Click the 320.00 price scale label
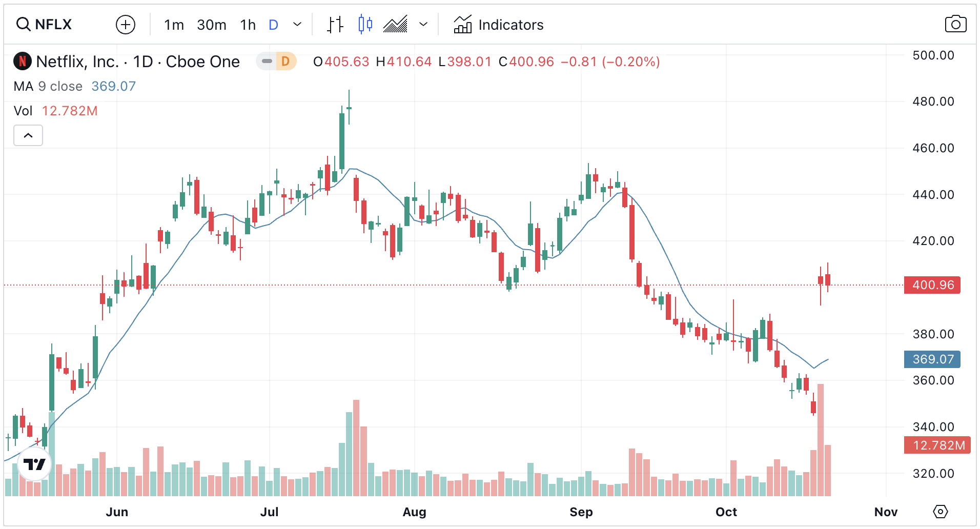This screenshot has width=980, height=529. pyautogui.click(x=933, y=474)
